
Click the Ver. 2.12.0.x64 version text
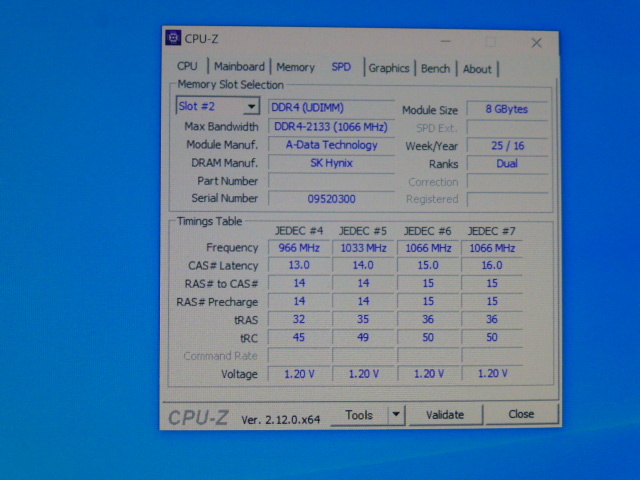(x=280, y=420)
